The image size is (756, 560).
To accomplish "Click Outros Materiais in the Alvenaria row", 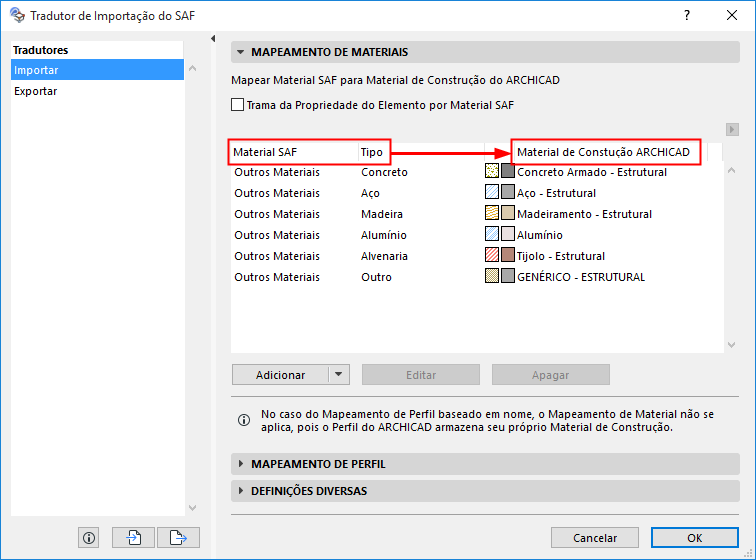I will [x=277, y=256].
